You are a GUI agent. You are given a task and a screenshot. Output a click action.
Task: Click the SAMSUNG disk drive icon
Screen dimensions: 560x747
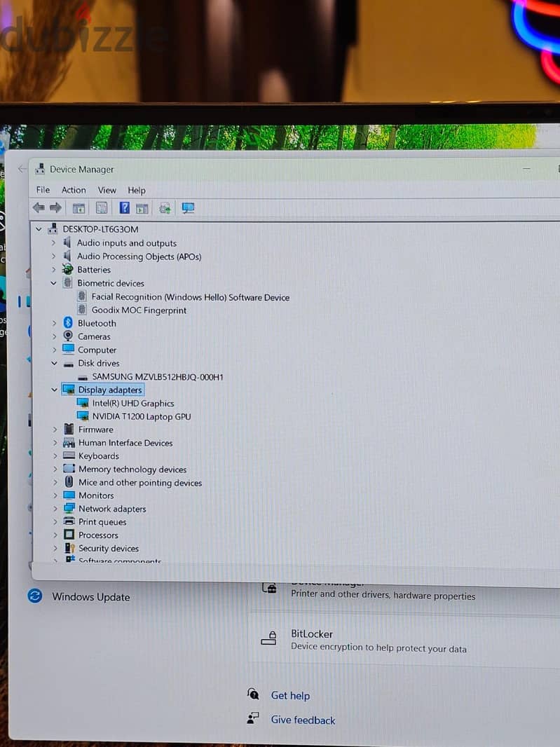83,377
